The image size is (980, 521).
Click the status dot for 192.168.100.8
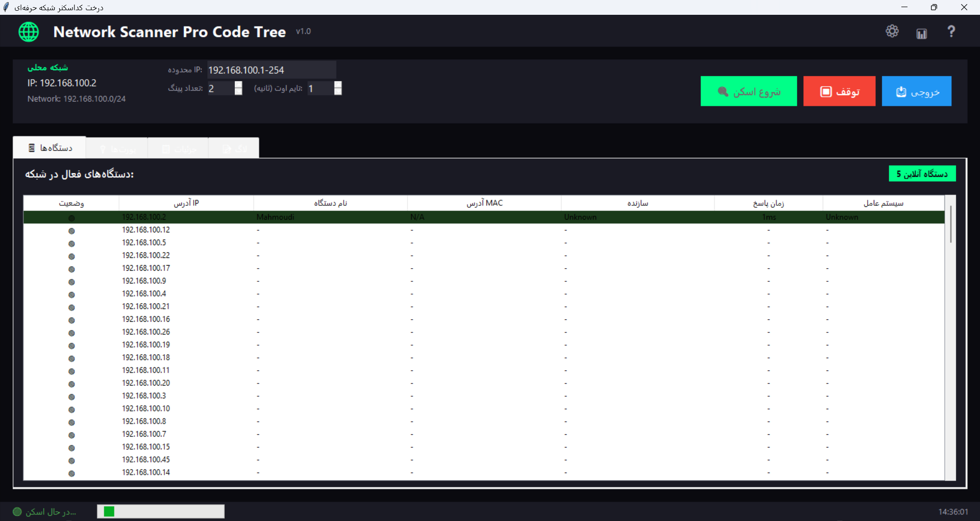click(71, 422)
